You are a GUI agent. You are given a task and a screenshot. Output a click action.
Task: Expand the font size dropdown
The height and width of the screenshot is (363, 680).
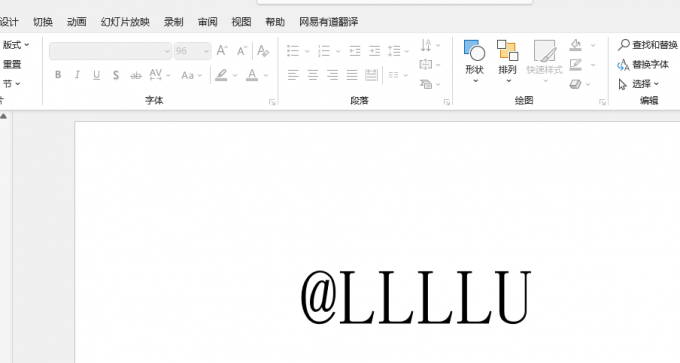[x=206, y=51]
